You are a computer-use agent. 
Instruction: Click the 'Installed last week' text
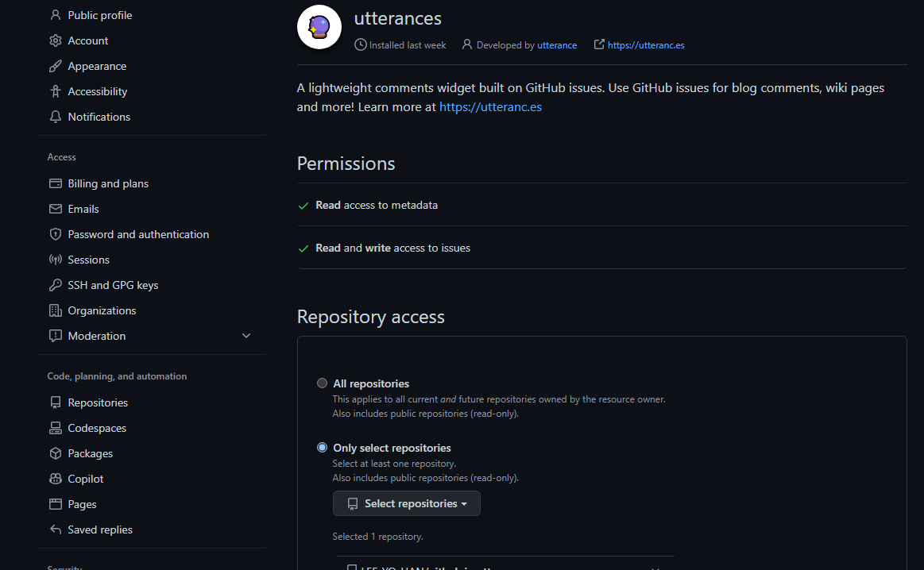408,45
